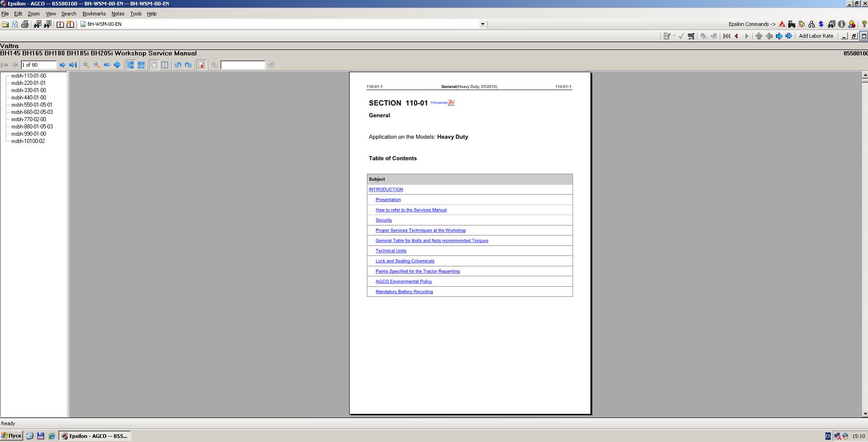The image size is (868, 442).
Task: Click scrollbar down arrow in document pane
Action: tap(865, 414)
